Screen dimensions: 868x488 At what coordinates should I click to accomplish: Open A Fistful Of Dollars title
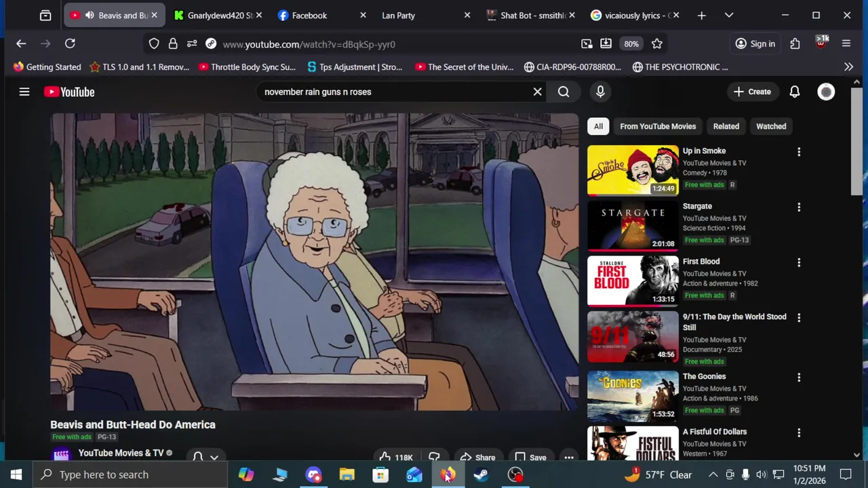[715, 432]
